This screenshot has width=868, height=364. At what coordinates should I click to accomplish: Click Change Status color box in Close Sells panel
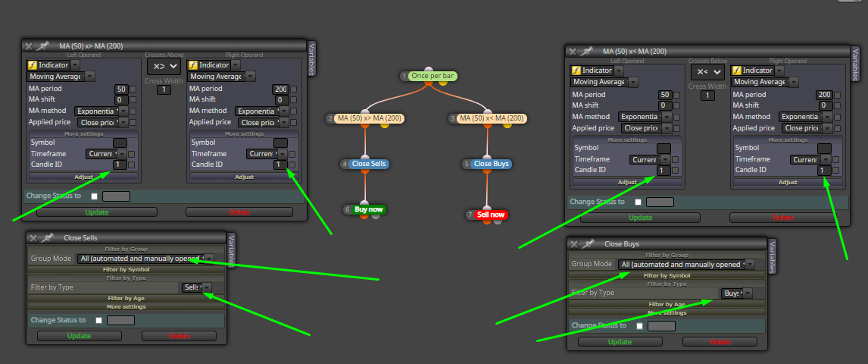point(120,320)
